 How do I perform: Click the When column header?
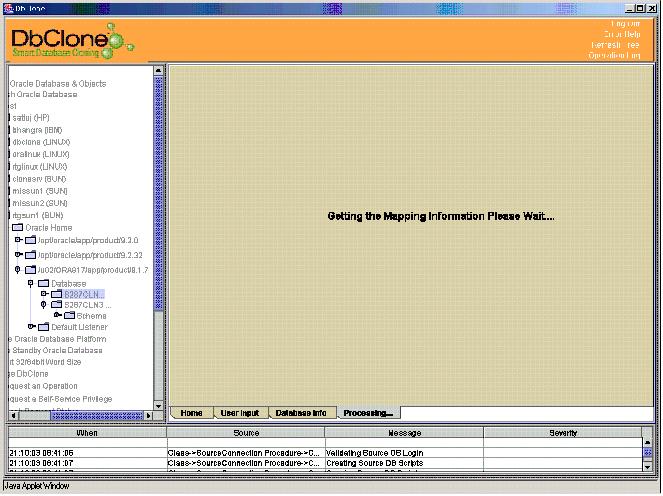87,433
